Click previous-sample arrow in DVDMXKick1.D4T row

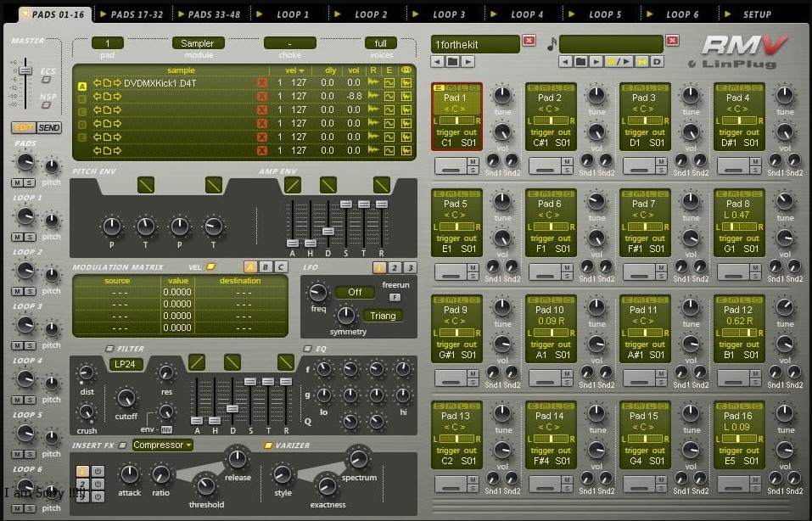tap(97, 83)
